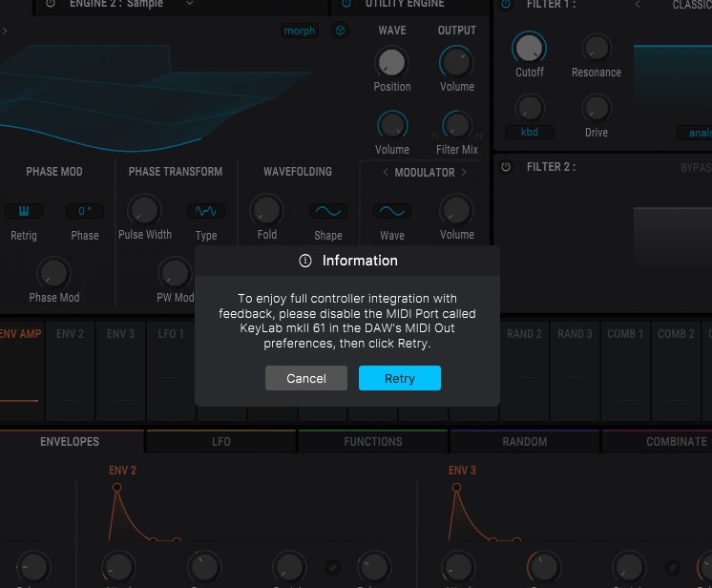Open the Engine 2 Sample type dropdown
712x588 pixels.
click(189, 4)
